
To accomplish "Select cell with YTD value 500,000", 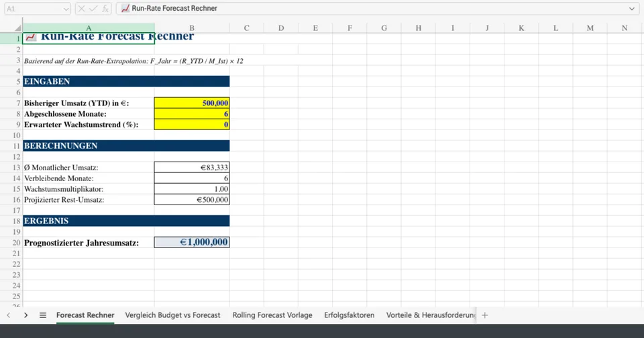I will (x=192, y=103).
